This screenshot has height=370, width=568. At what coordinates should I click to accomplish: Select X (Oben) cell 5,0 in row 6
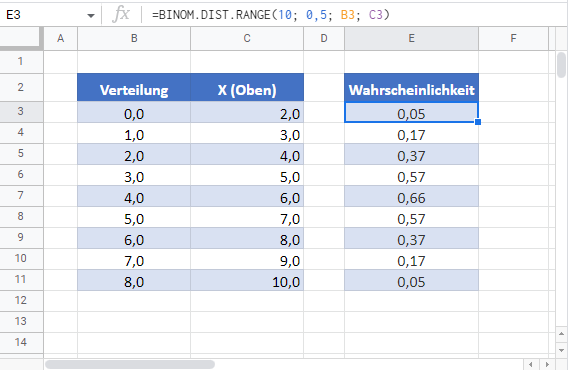[247, 175]
